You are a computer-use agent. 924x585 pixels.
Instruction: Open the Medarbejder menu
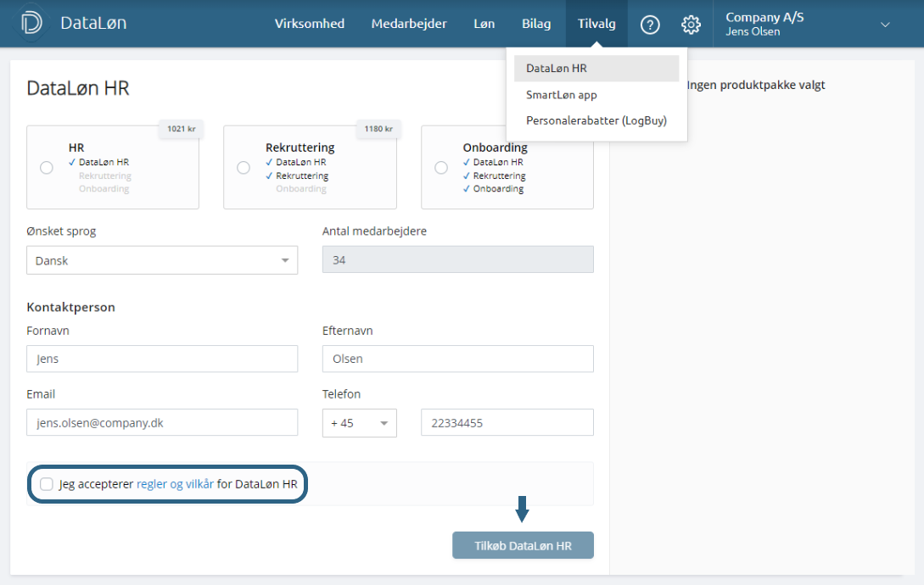click(409, 24)
